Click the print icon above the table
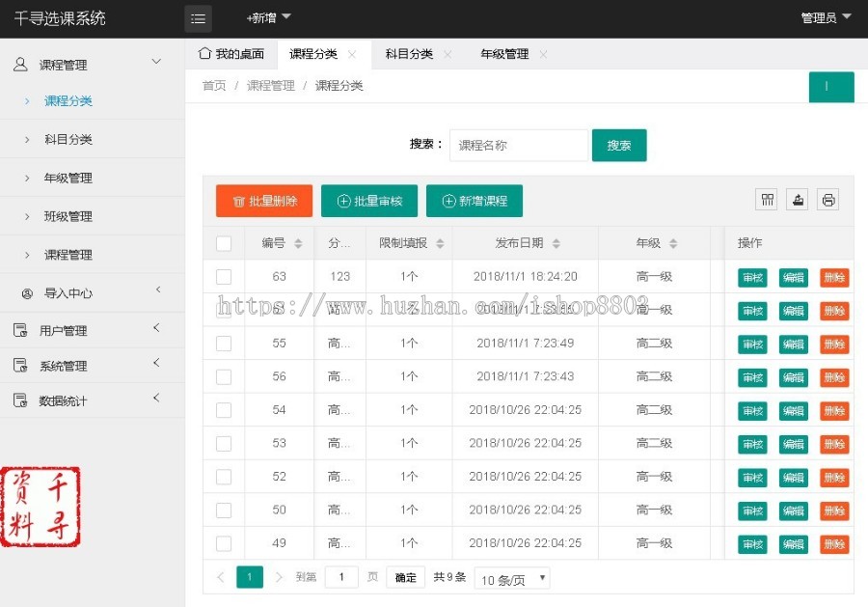 (x=827, y=199)
